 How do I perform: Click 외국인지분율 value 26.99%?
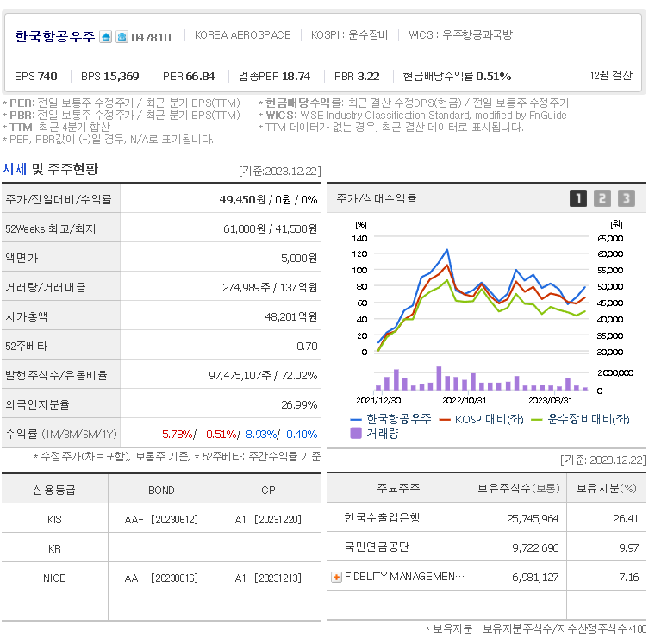pyautogui.click(x=299, y=405)
